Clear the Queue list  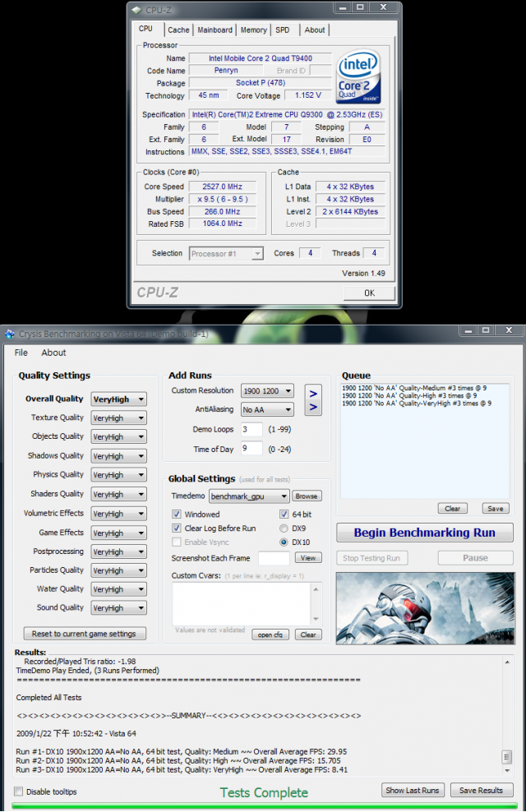pyautogui.click(x=453, y=509)
